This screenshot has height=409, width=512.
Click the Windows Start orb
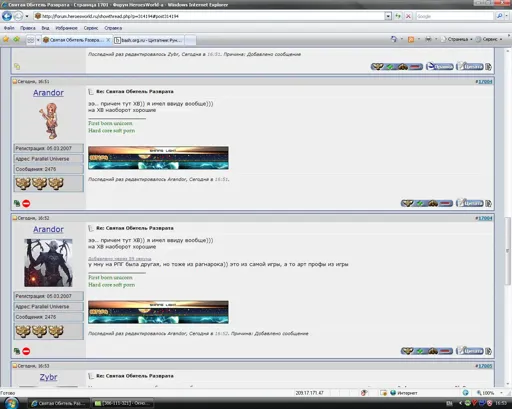(x=11, y=403)
